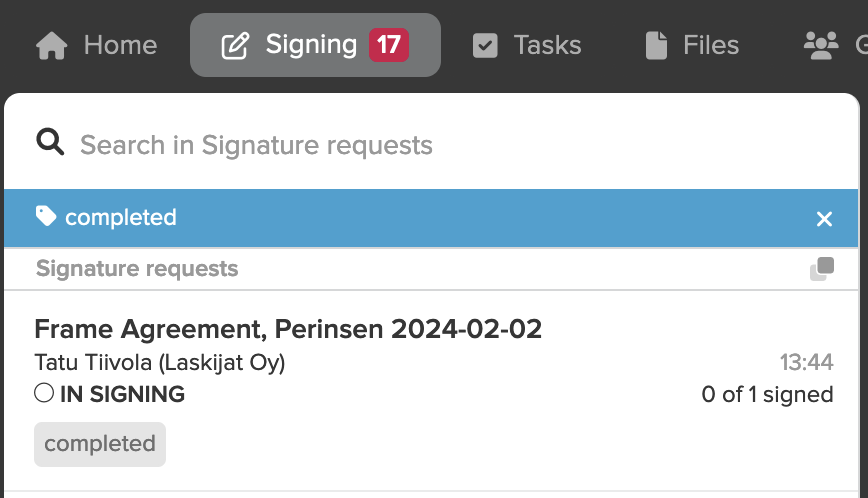Click the Signature requests section header
The image size is (868, 498).
point(137,269)
